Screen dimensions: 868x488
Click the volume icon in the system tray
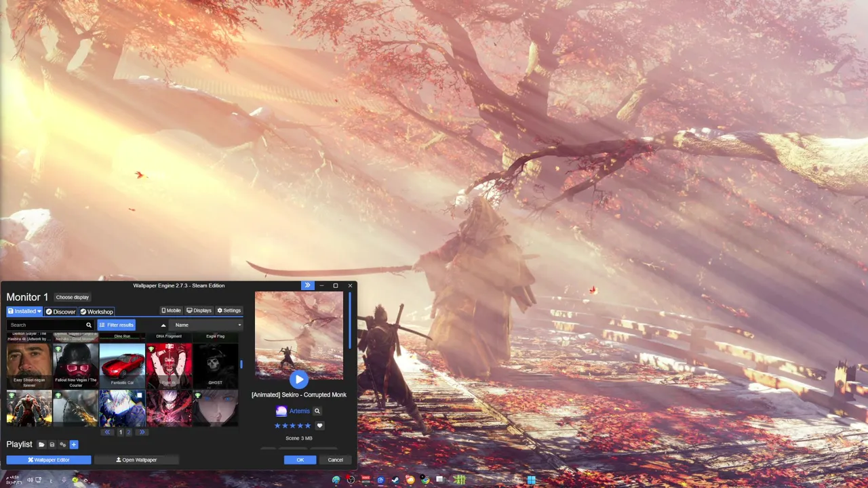pos(30,480)
